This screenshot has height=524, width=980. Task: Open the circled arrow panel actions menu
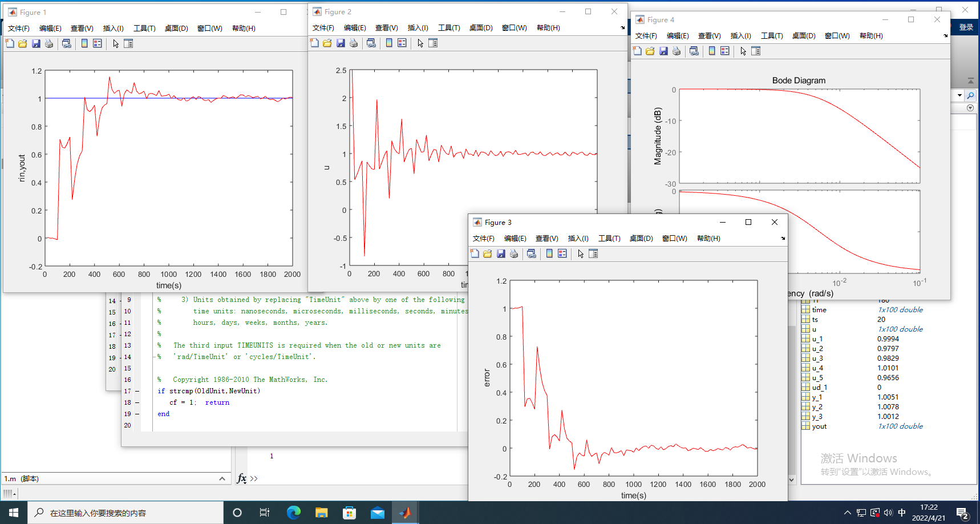[x=970, y=108]
